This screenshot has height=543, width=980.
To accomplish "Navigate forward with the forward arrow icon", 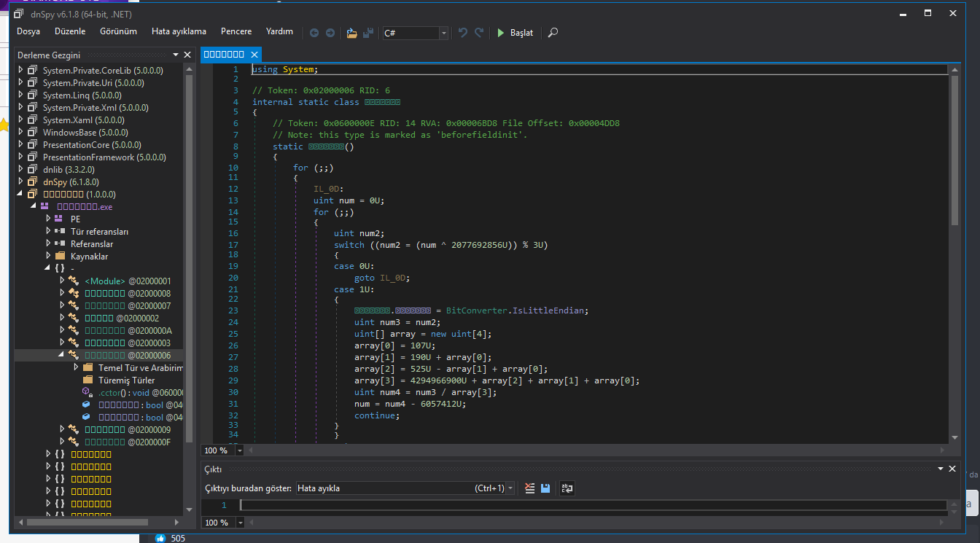I will coord(330,33).
